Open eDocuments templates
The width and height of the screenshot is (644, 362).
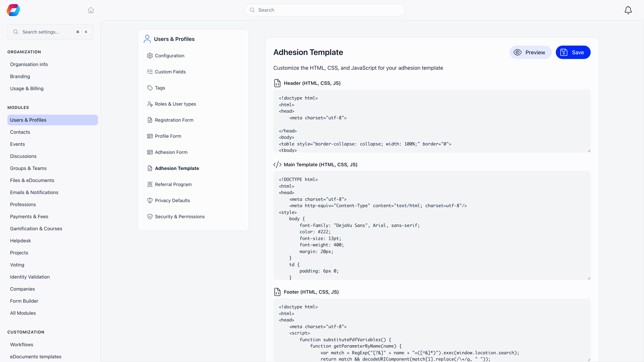pos(36,357)
